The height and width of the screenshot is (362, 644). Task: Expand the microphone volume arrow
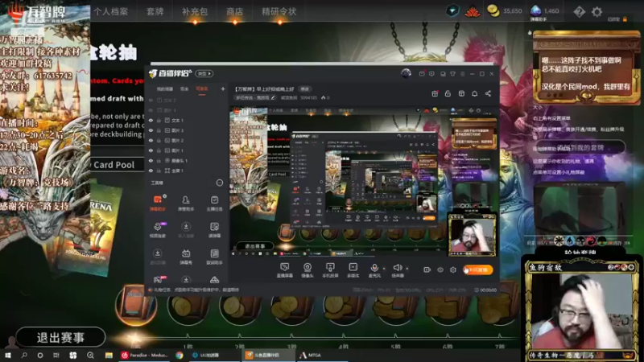coord(384,269)
